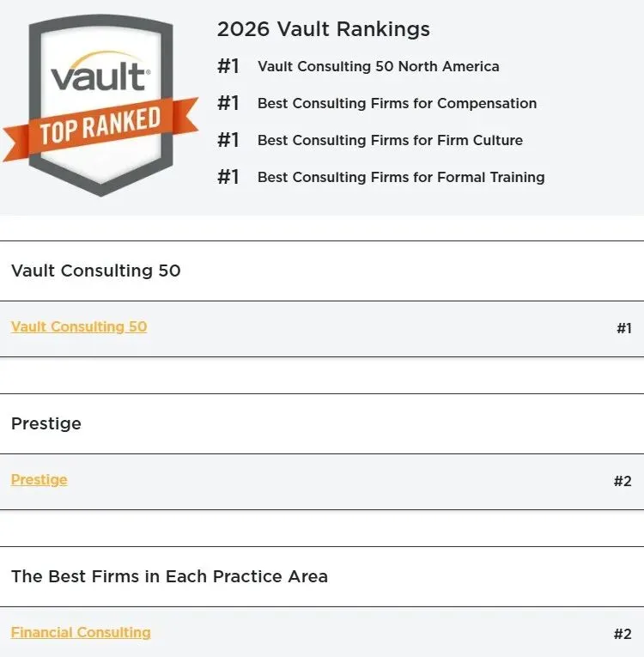Screen dimensions: 644x657
Task: Open the Financial Consulting link
Action: point(81,632)
